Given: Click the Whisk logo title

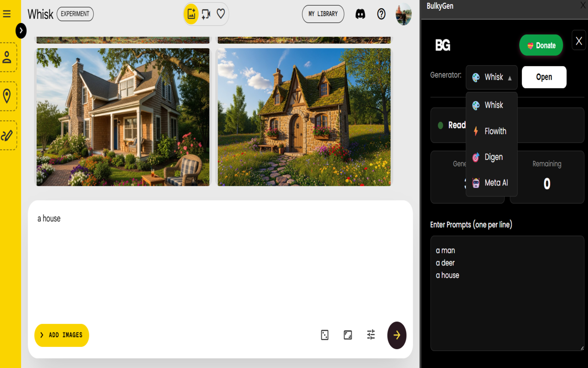Looking at the screenshot, I should 40,14.
